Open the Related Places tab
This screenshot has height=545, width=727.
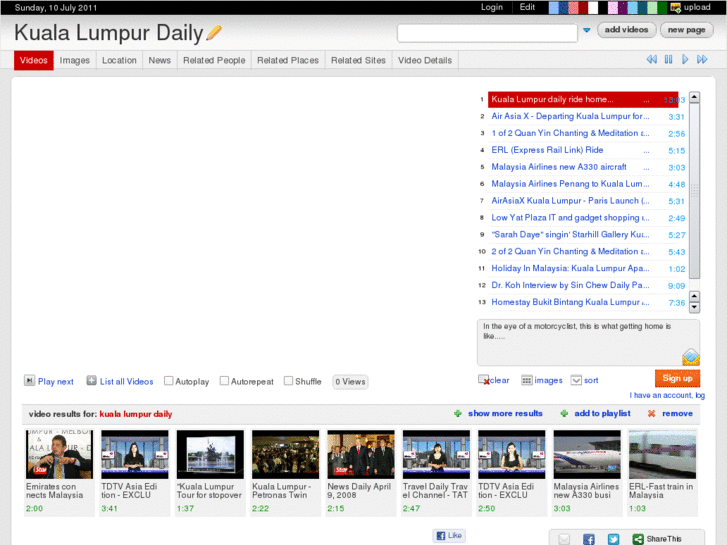[x=288, y=60]
